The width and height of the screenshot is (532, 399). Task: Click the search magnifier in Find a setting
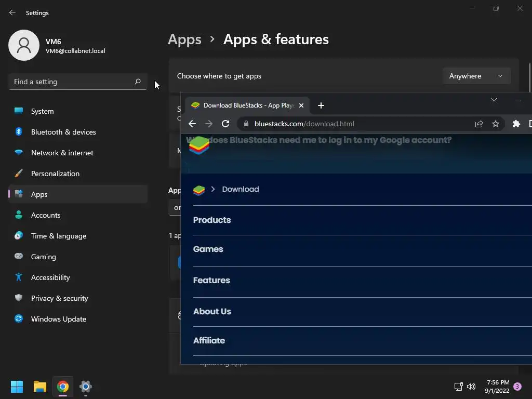(x=137, y=82)
